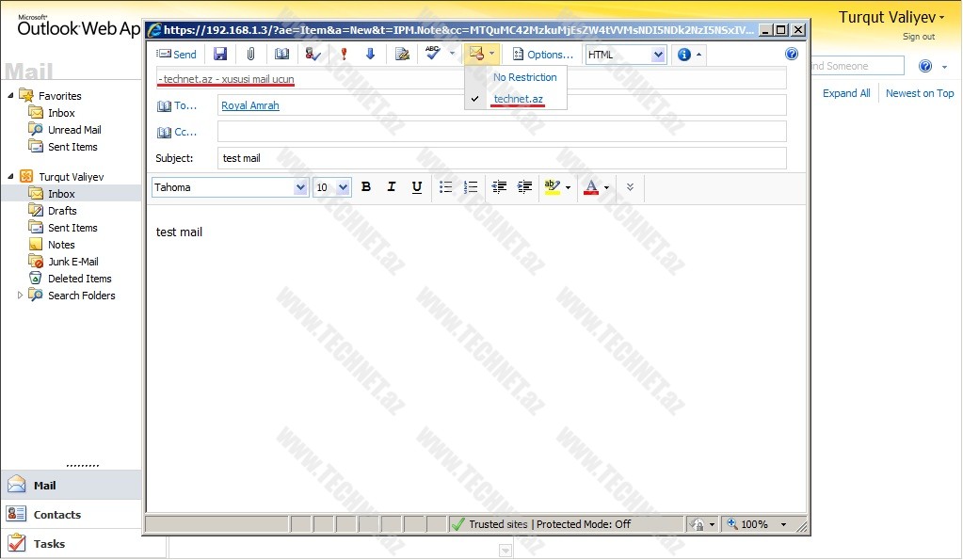The height and width of the screenshot is (560, 963).
Task: Click the Attach file paperclip icon
Action: pos(250,55)
